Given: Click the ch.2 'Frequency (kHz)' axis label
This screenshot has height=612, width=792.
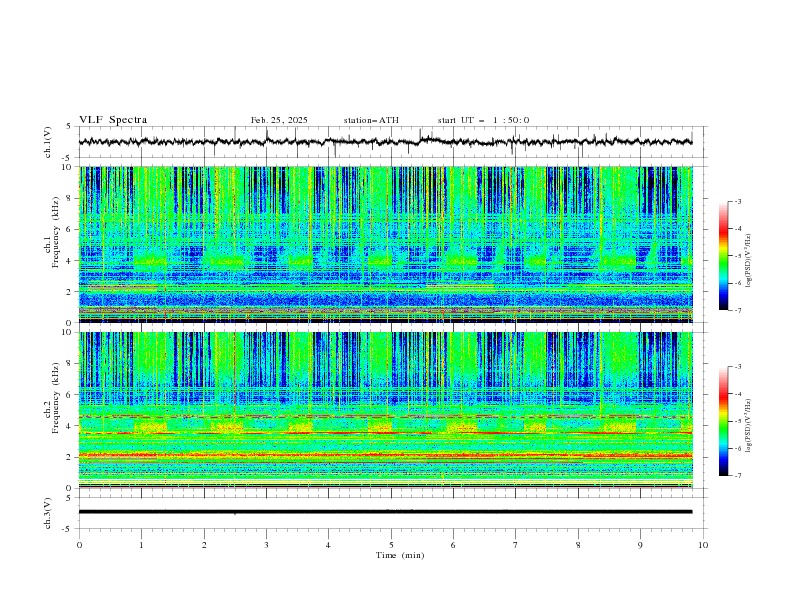Looking at the screenshot, I should click(56, 398).
